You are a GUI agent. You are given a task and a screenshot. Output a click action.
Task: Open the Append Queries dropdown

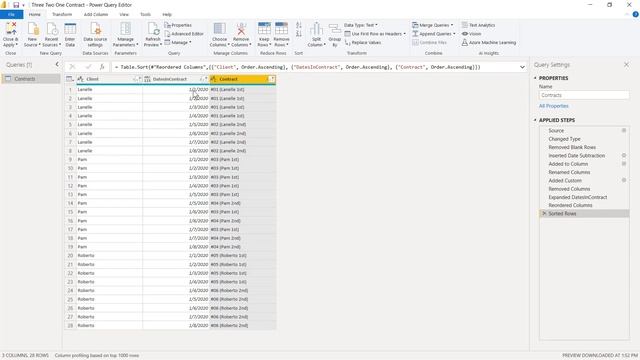(433, 34)
